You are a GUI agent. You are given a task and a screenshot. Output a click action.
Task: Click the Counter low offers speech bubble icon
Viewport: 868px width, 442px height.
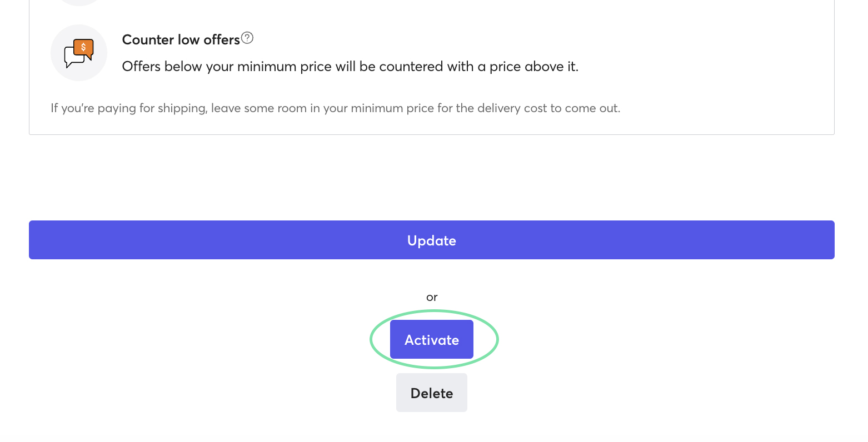coord(78,53)
